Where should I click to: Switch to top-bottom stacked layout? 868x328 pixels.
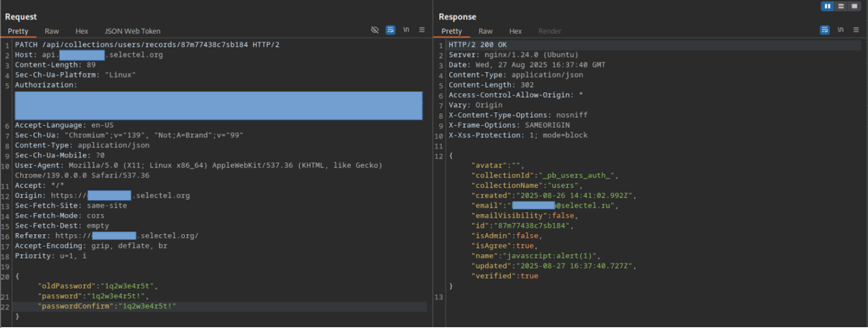point(841,6)
